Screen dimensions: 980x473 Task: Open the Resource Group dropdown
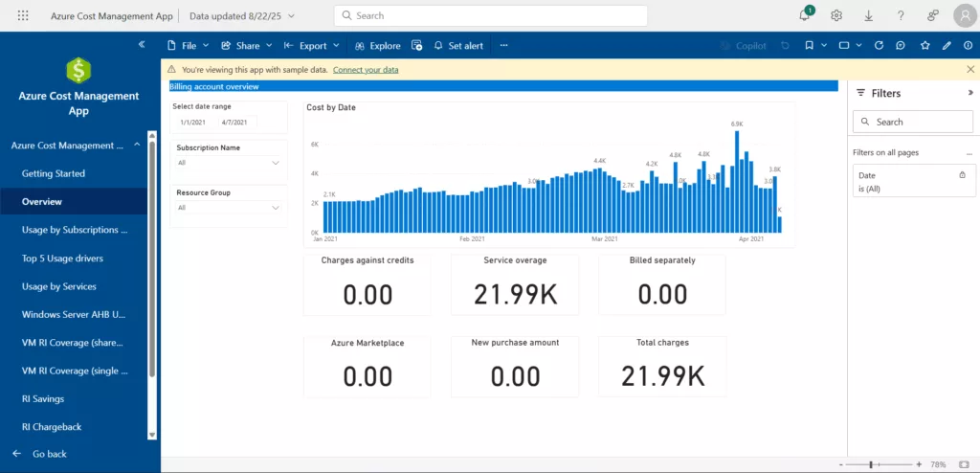point(229,207)
